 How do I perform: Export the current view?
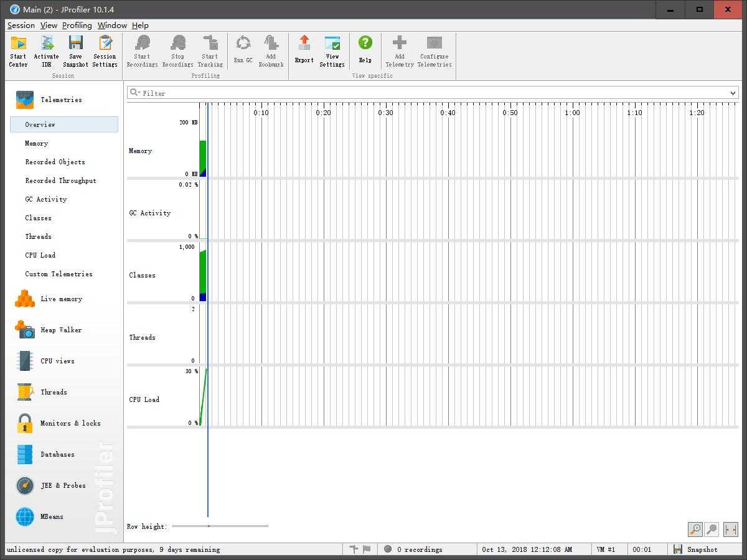coord(304,50)
